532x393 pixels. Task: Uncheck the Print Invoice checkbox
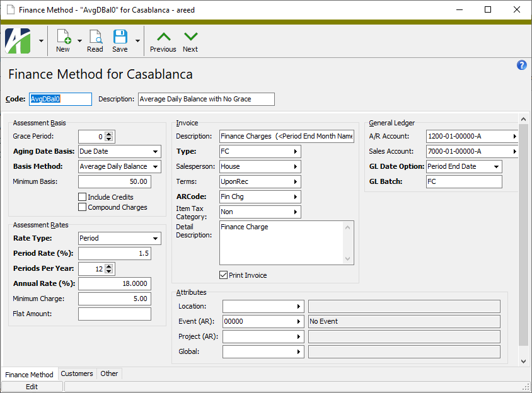coord(223,275)
